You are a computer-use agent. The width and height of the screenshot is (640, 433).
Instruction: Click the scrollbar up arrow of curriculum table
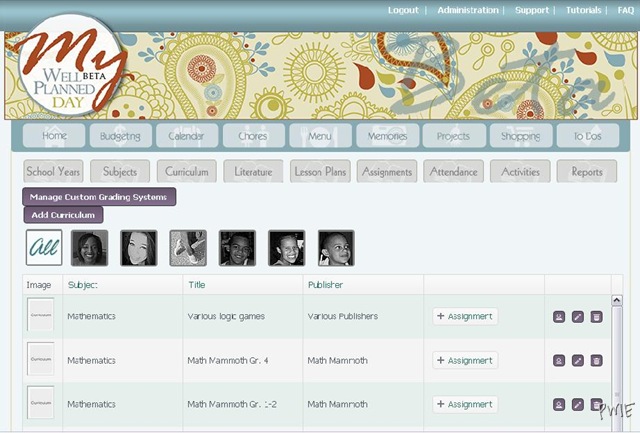[x=617, y=300]
